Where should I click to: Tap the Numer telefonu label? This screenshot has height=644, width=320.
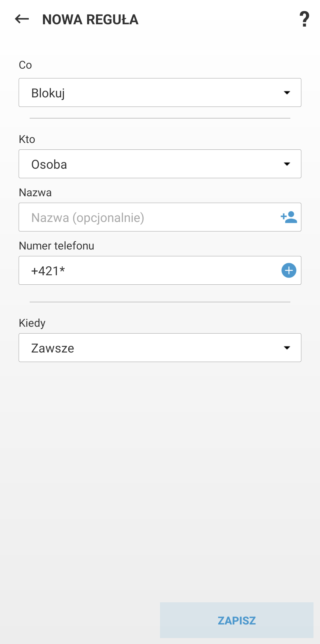[57, 246]
